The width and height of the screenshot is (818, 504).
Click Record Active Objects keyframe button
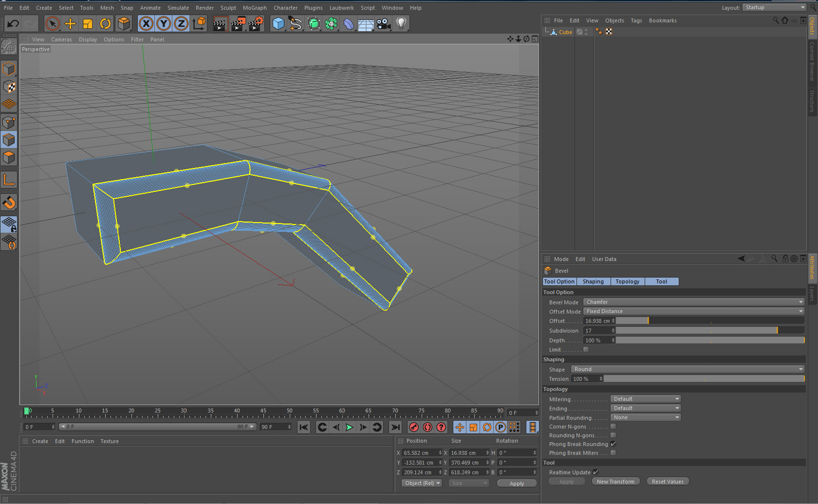(x=414, y=427)
